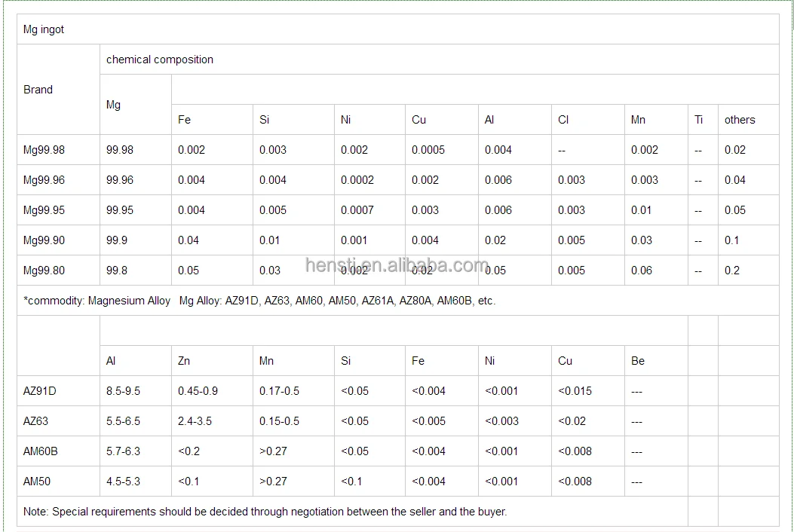Select the 'Zn' column header

[184, 361]
